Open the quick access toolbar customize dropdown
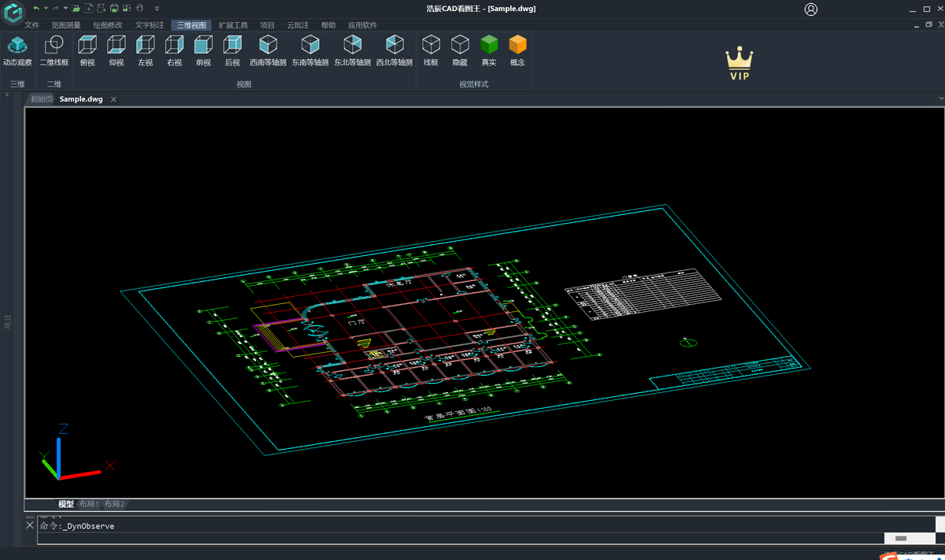The width and height of the screenshot is (945, 560). coord(157,9)
